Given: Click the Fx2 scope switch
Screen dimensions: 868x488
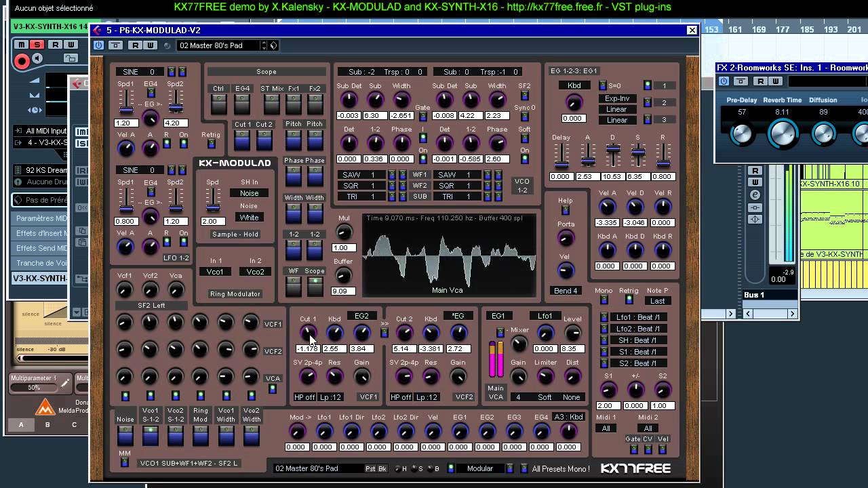Looking at the screenshot, I should 315,104.
